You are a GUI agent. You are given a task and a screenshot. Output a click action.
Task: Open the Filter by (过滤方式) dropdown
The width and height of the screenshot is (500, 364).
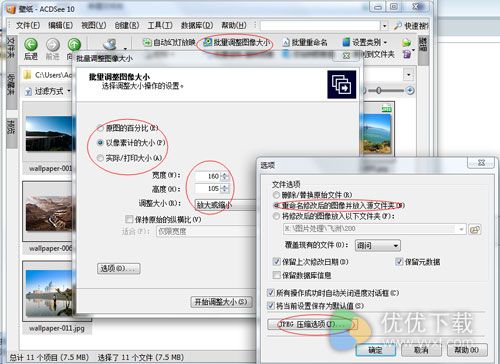click(x=48, y=91)
